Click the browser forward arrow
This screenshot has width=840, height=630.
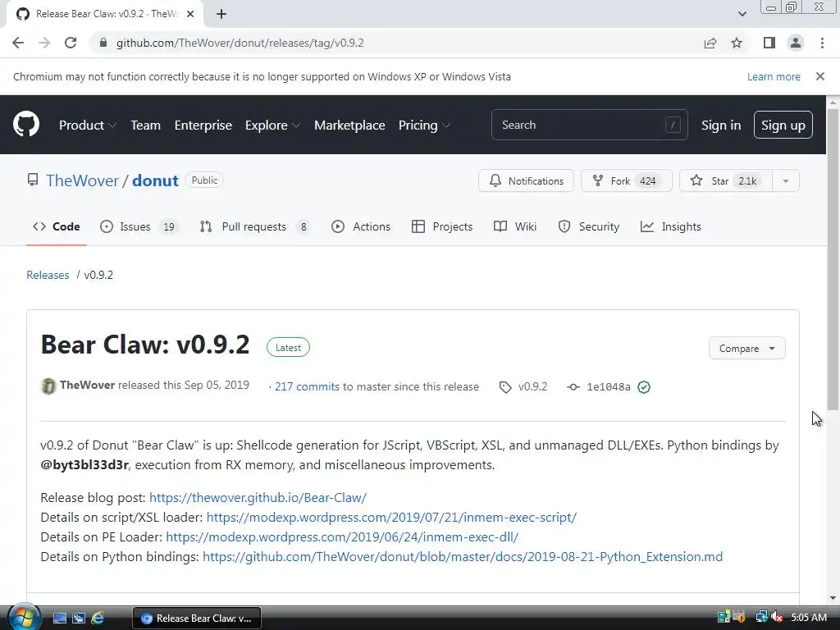tap(44, 43)
